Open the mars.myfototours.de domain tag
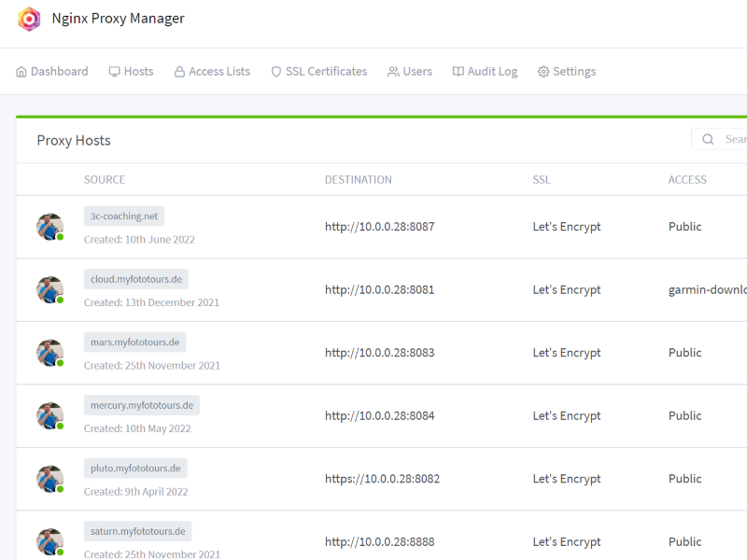Screen dimensions: 747x560 [x=134, y=342]
